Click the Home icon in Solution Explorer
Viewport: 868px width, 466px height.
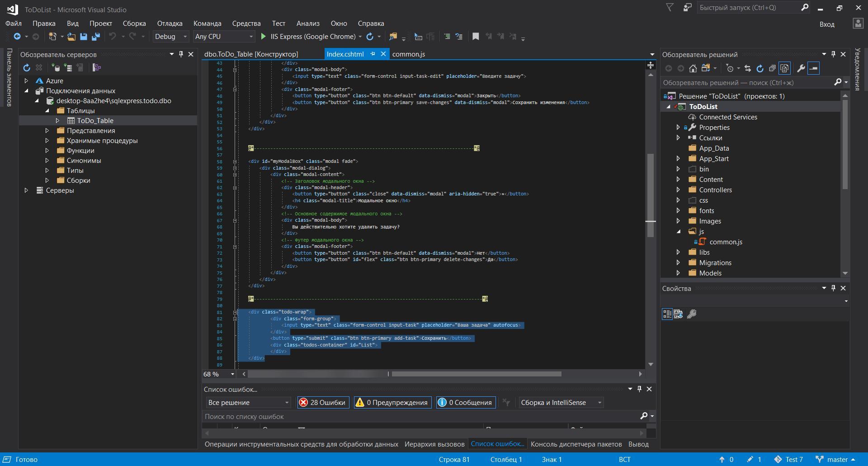coord(693,68)
